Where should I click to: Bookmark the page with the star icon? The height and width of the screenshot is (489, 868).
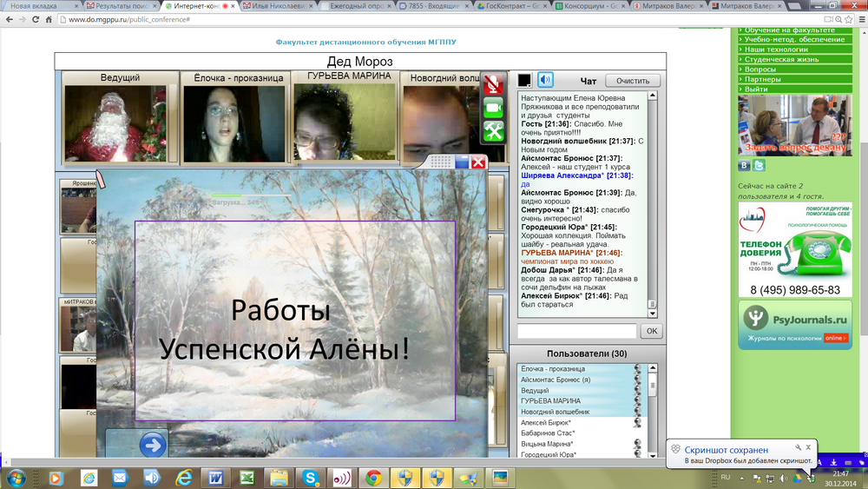pos(848,19)
